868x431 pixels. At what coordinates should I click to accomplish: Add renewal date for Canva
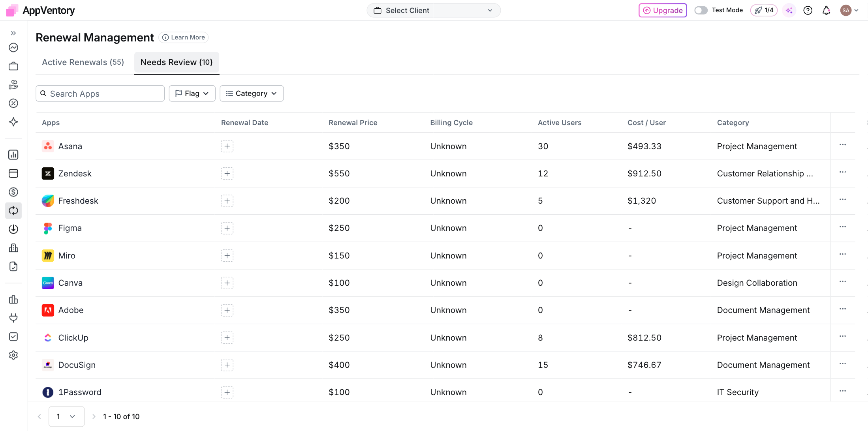tap(227, 283)
